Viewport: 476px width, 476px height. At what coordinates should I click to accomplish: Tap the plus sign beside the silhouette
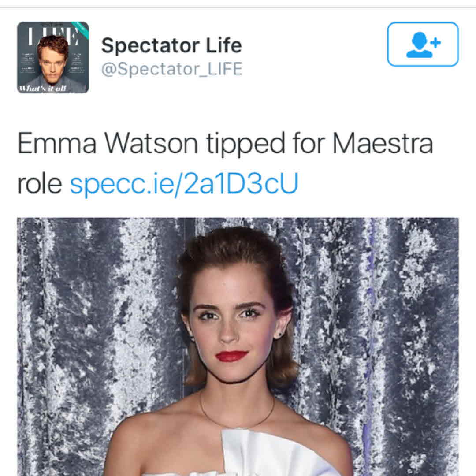435,42
